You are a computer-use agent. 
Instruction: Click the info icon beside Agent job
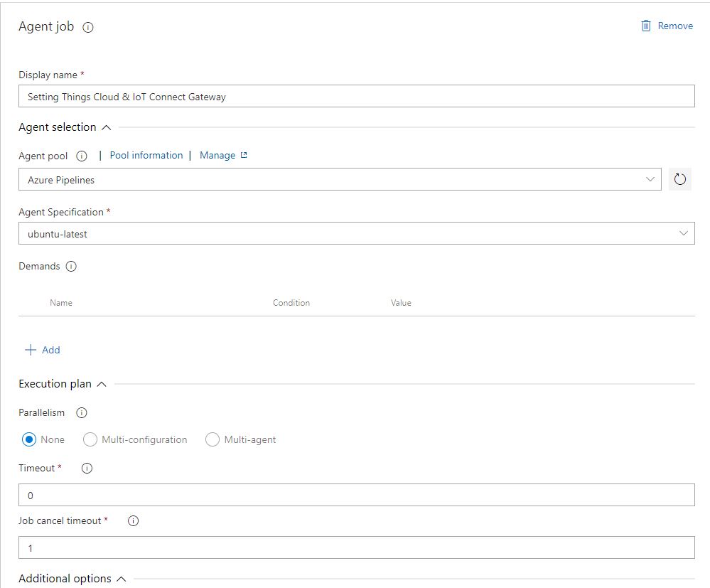(x=88, y=28)
